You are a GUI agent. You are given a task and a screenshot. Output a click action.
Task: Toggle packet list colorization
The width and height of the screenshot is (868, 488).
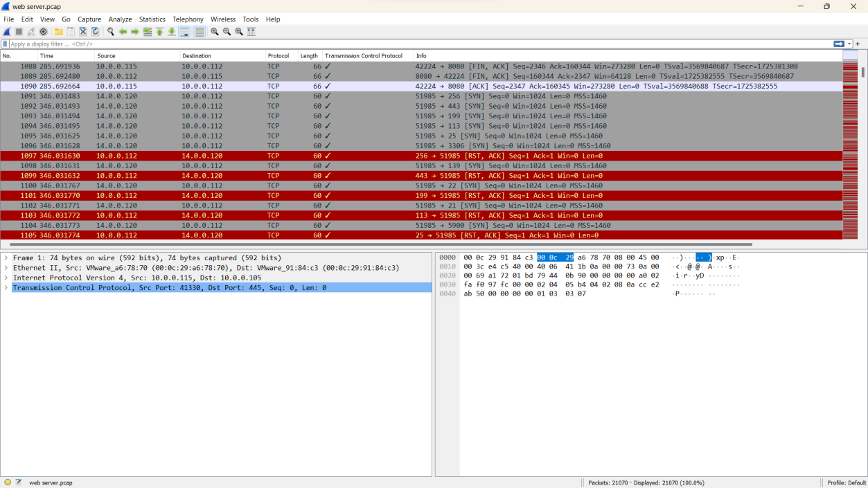[x=200, y=32]
